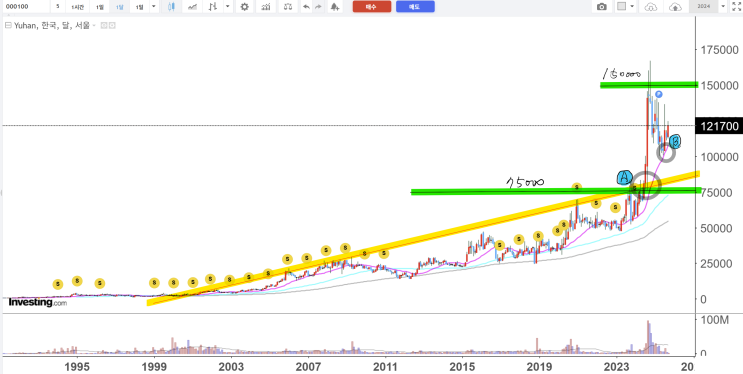Load chart layout from cloud

tap(652, 7)
